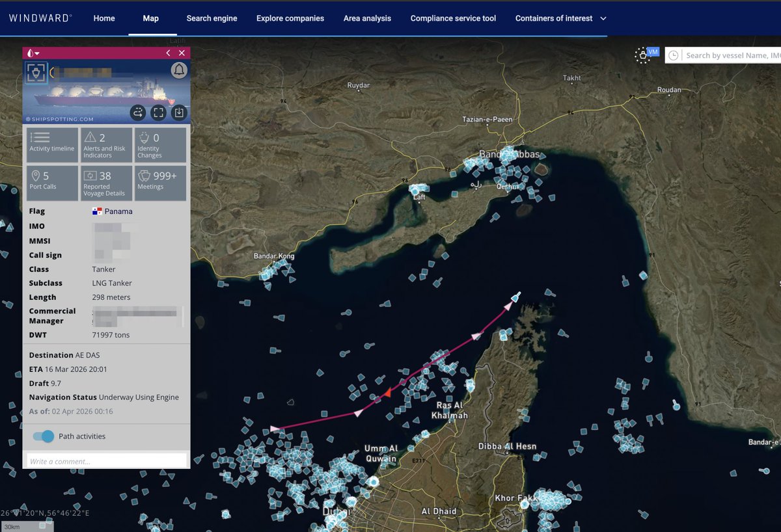Open Reported Voyage Details tile

coord(105,183)
